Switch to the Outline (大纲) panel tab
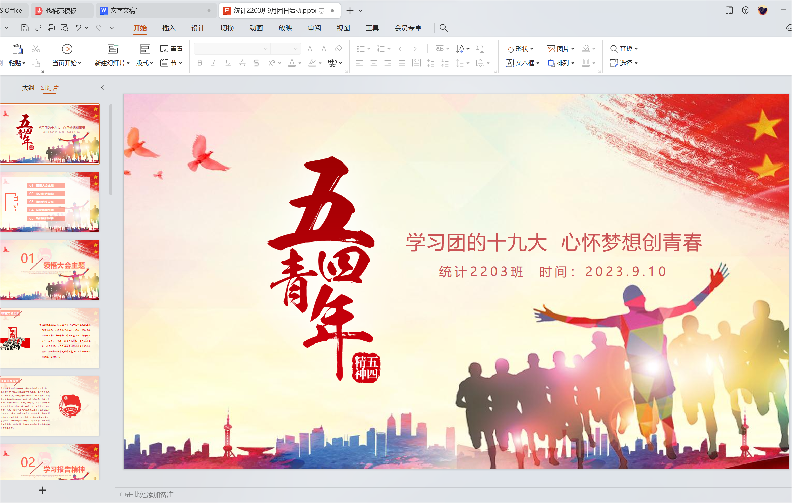Viewport: 792px width, 503px height. (28, 88)
